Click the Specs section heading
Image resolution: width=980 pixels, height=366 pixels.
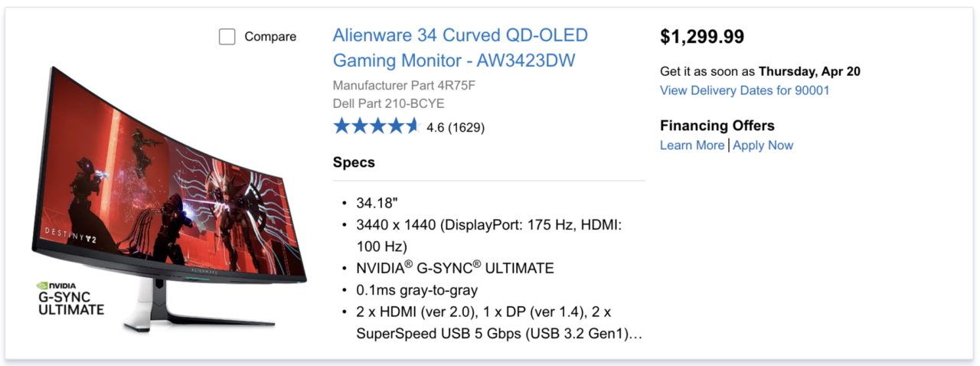point(354,162)
